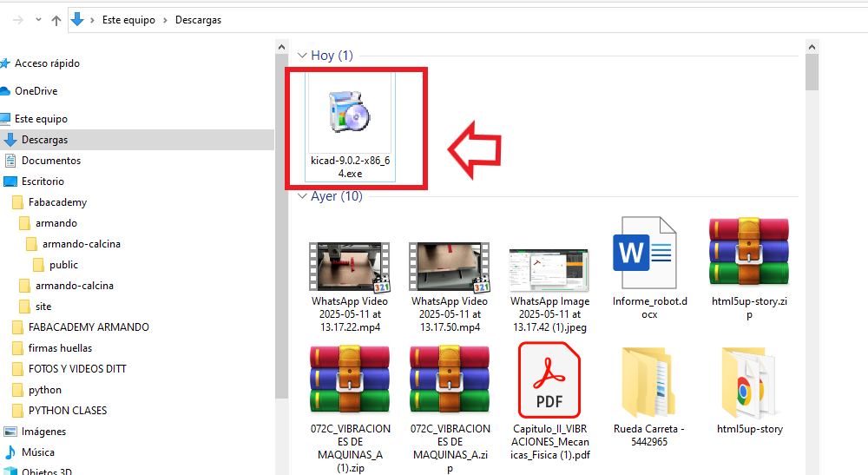Open OneDrive in navigation pane
Screen dimensions: 868x475
(x=36, y=91)
